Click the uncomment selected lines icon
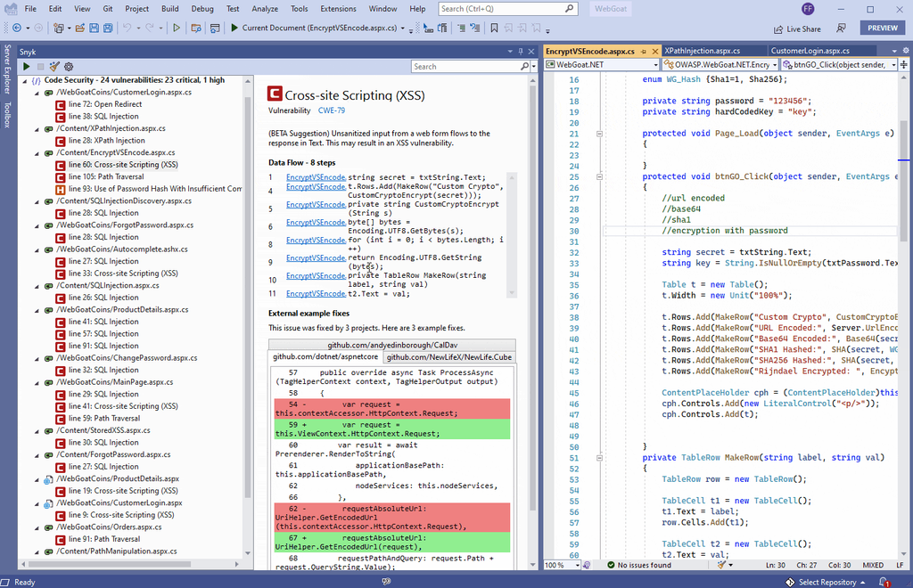 pos(475,28)
